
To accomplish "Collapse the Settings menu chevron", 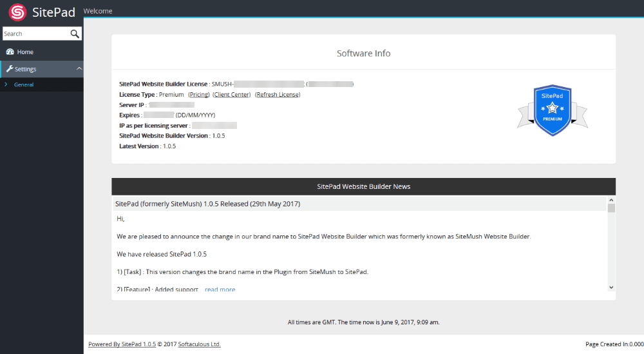I will pos(79,68).
